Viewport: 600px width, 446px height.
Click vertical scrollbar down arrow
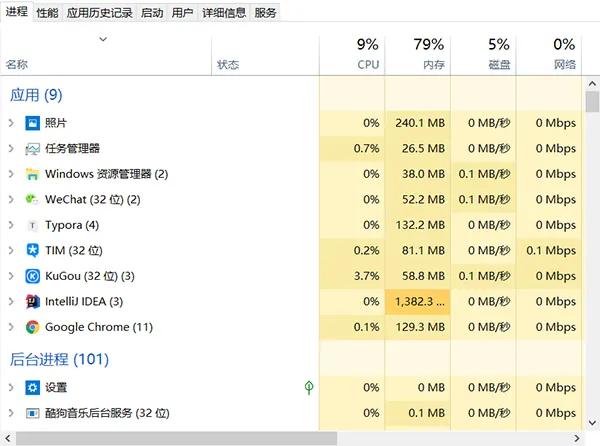point(592,423)
